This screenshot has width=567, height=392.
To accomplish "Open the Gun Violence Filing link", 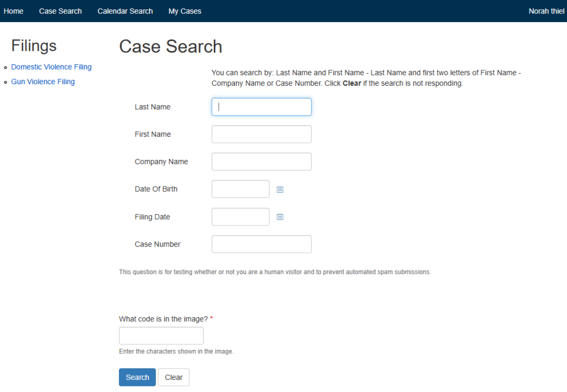I will (x=43, y=82).
